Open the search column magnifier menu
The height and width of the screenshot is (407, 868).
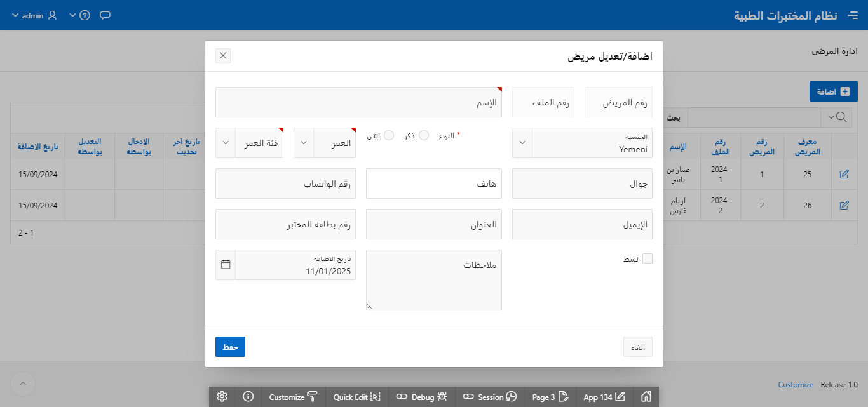click(837, 117)
